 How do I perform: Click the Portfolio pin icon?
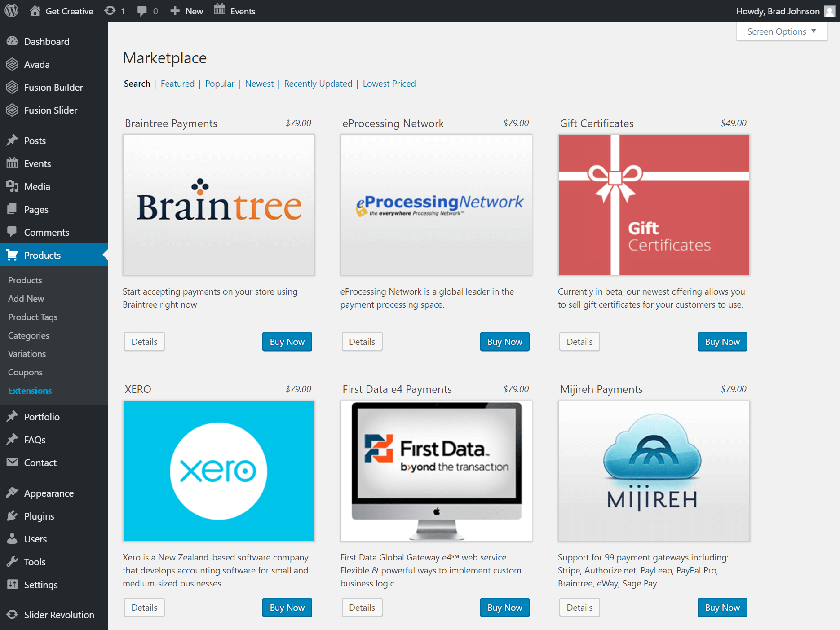click(12, 417)
